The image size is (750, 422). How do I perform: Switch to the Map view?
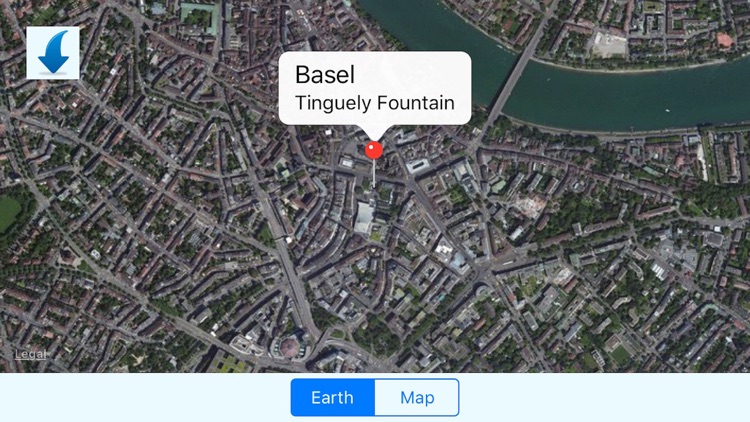(x=417, y=398)
